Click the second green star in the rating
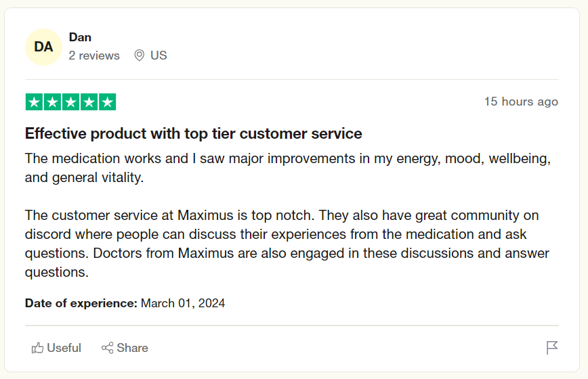The image size is (588, 379). coord(52,102)
